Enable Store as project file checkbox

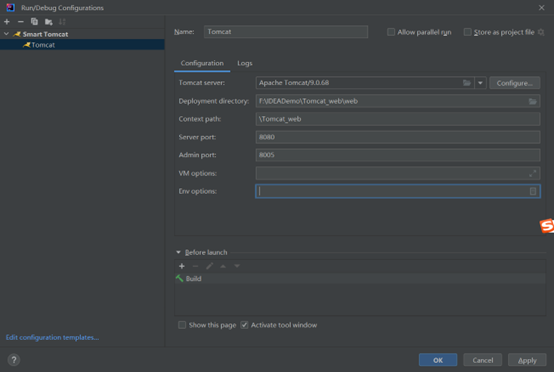point(467,32)
